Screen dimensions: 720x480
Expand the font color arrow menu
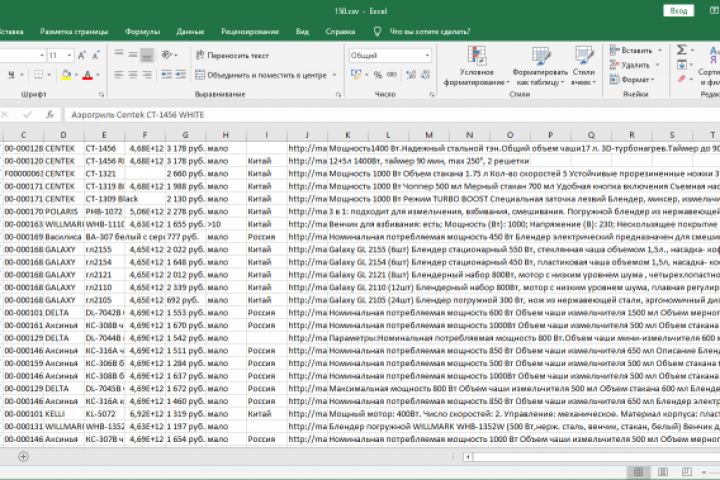pyautogui.click(x=98, y=75)
